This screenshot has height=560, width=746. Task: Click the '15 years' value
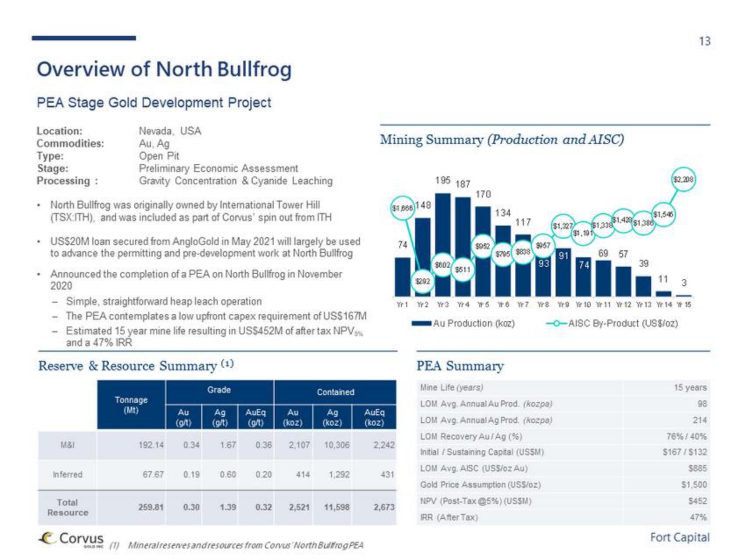click(x=690, y=388)
